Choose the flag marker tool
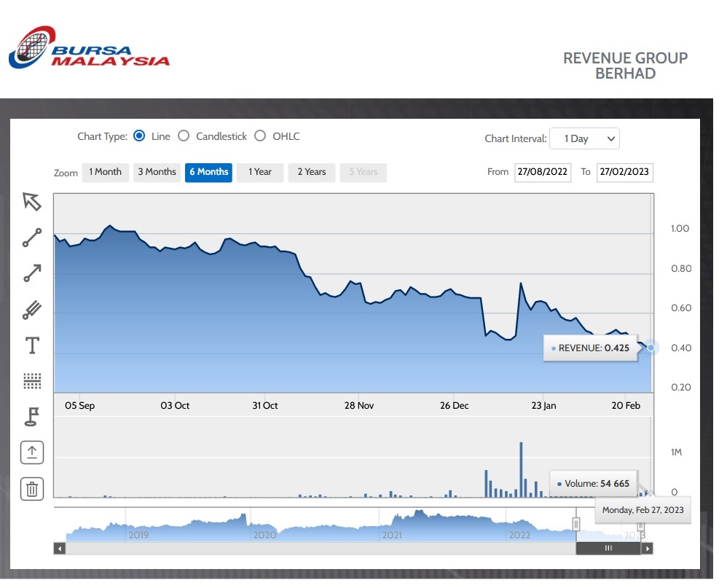The width and height of the screenshot is (727, 588). point(32,417)
